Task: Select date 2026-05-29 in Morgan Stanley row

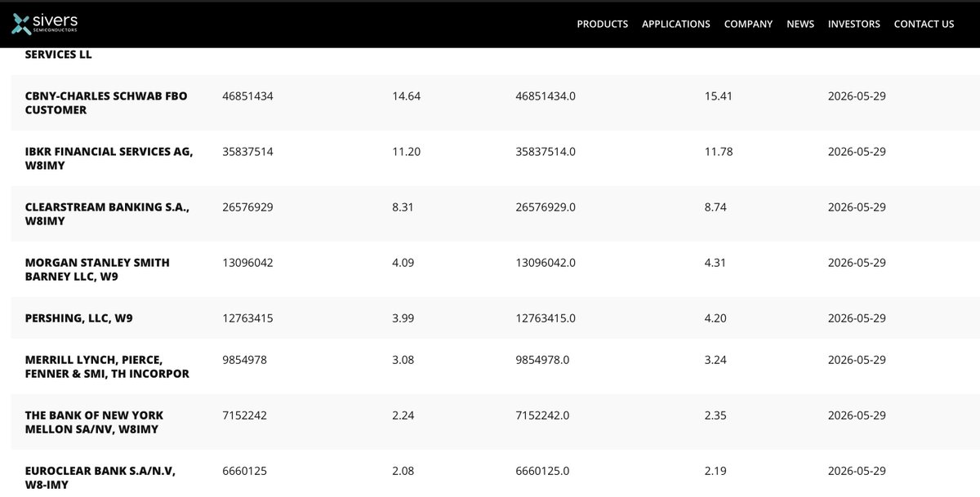Action: click(857, 263)
